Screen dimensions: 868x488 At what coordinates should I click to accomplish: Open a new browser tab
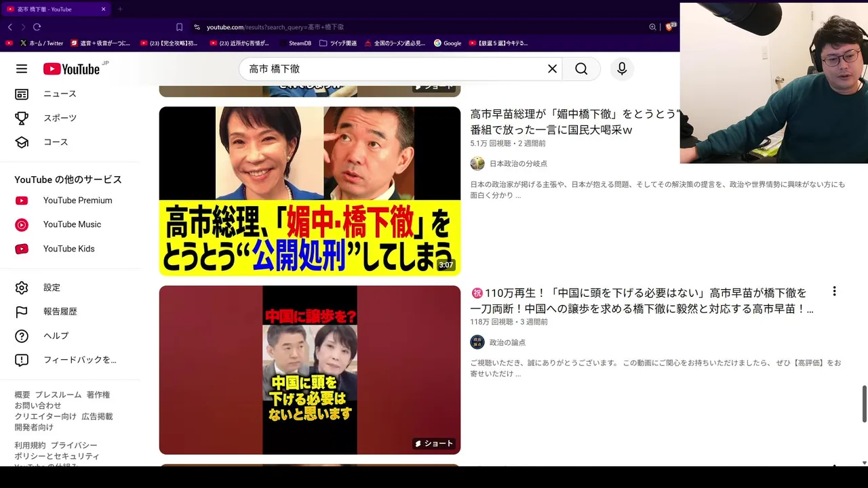point(120,9)
